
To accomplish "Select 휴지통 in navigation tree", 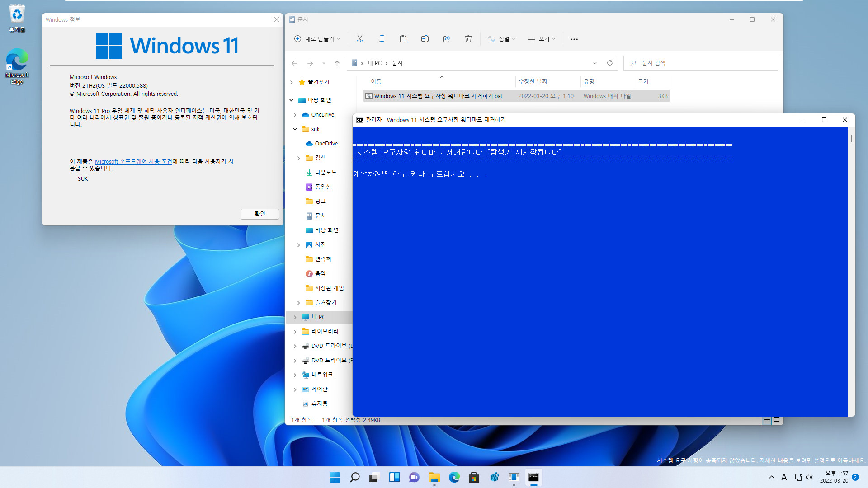I will point(319,404).
